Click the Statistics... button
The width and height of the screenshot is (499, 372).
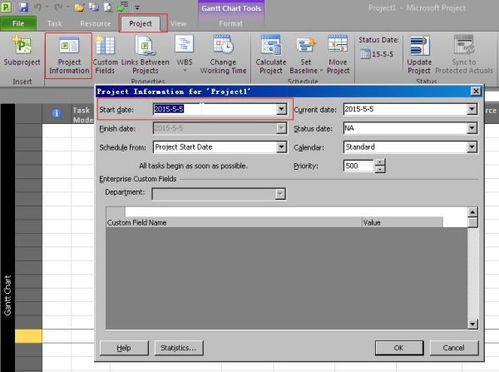tap(179, 348)
